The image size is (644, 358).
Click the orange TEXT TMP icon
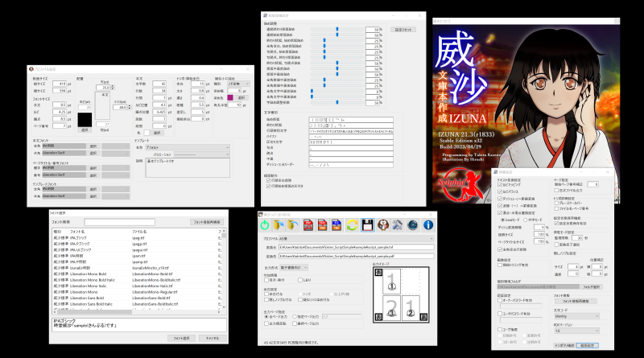[323, 225]
